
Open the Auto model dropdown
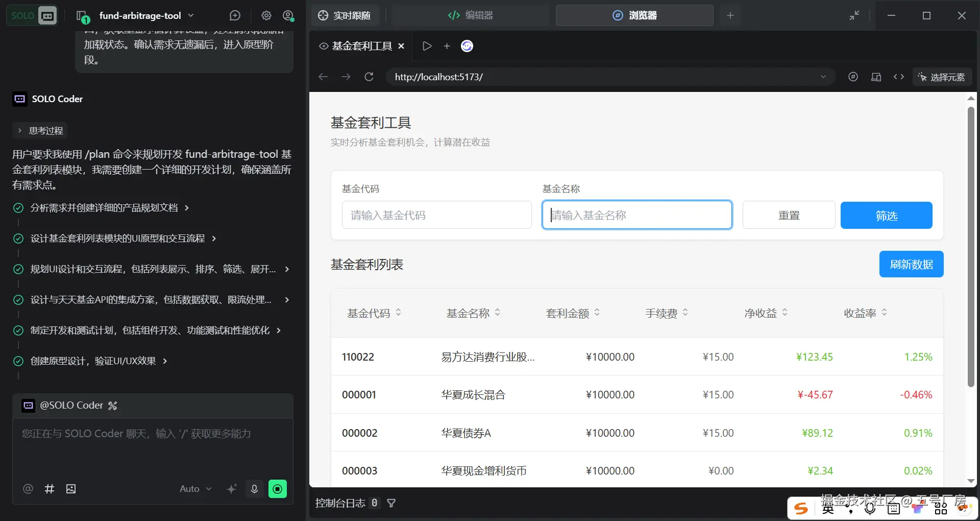click(195, 489)
